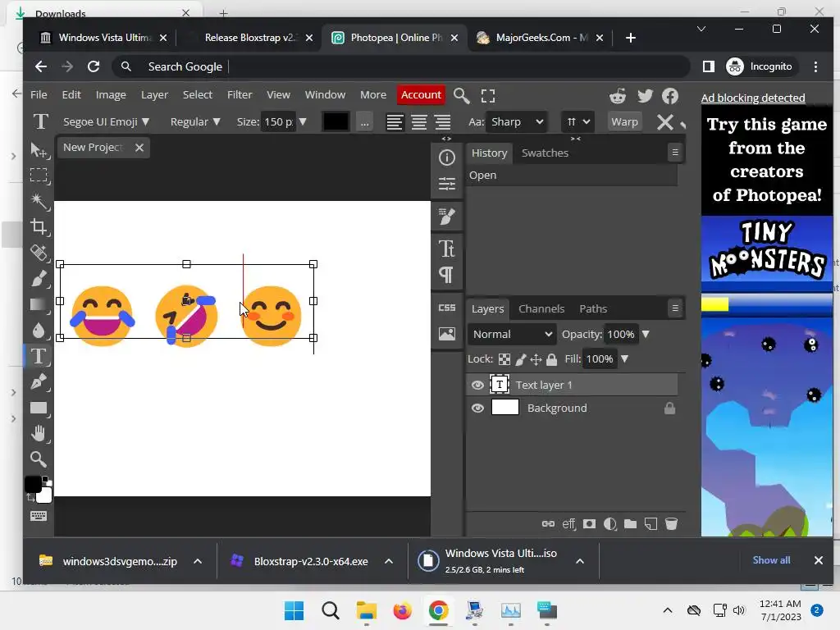840x630 pixels.
Task: Toggle fullscreen mode icon
Action: point(488,96)
